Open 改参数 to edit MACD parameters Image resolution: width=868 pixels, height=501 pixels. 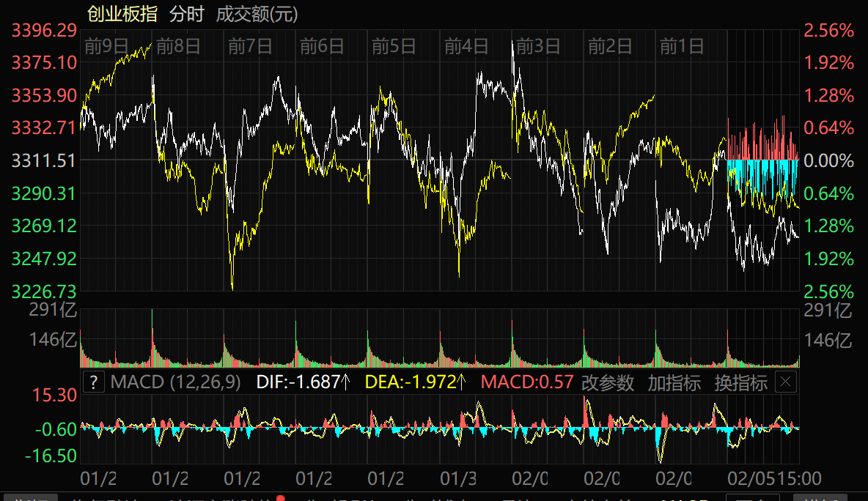(607, 382)
